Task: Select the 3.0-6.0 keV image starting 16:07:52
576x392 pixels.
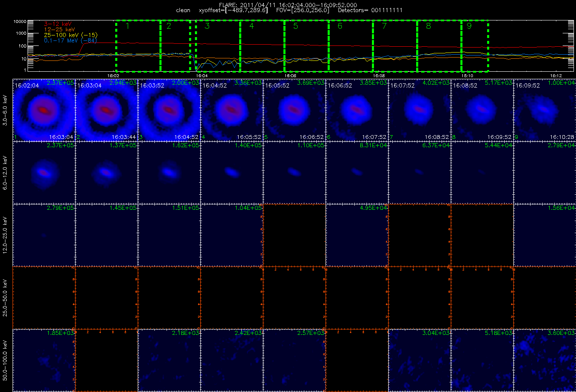Action: (419, 110)
